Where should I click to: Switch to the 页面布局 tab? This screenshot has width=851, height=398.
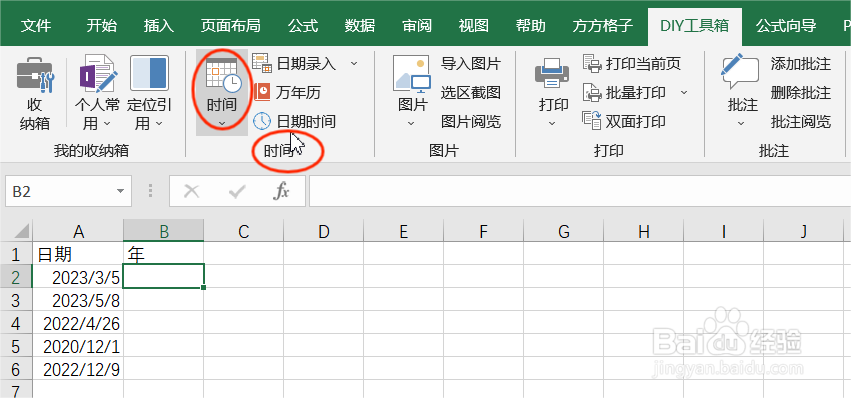click(x=231, y=26)
